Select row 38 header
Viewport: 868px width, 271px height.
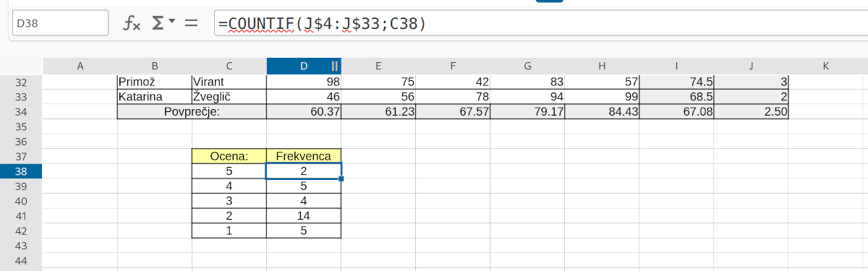(x=21, y=171)
